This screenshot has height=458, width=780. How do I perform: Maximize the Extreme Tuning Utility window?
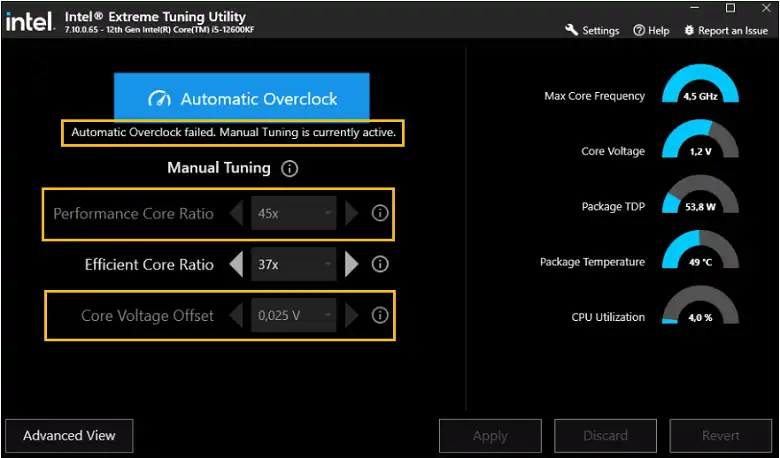tap(730, 8)
